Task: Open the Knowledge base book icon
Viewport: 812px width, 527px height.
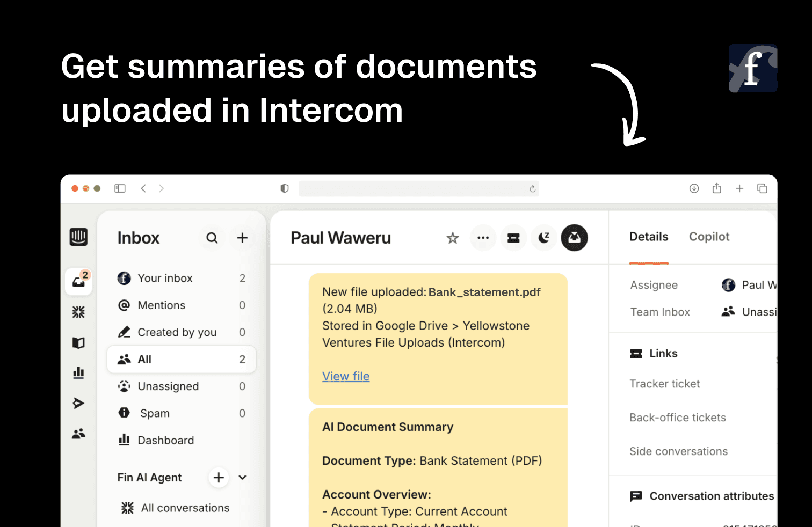Action: [78, 342]
